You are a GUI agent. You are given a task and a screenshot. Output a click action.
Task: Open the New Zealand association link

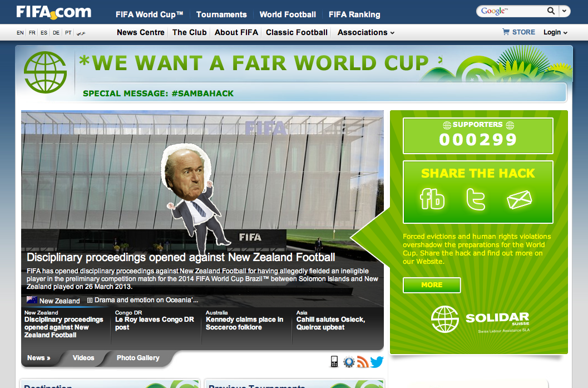(x=60, y=301)
